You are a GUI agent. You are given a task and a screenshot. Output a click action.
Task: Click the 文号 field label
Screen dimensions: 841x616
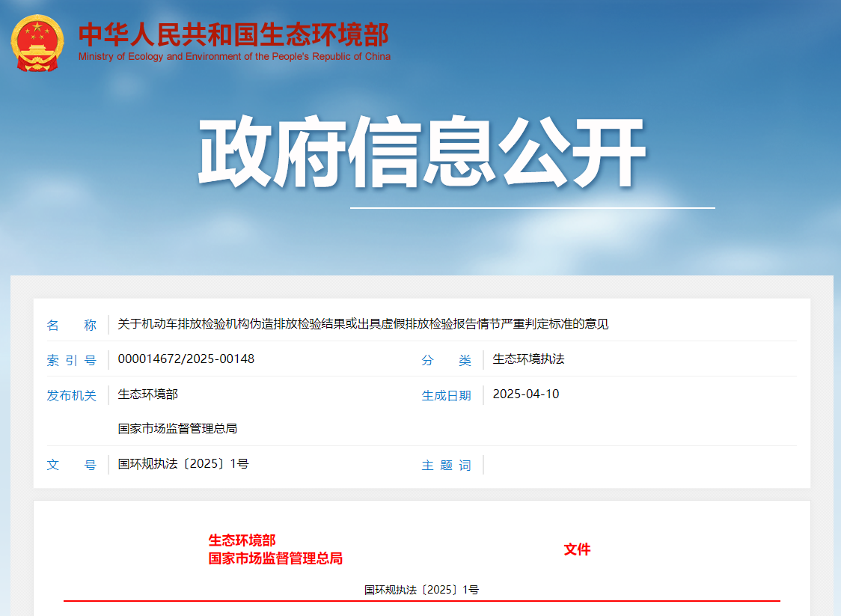71,466
